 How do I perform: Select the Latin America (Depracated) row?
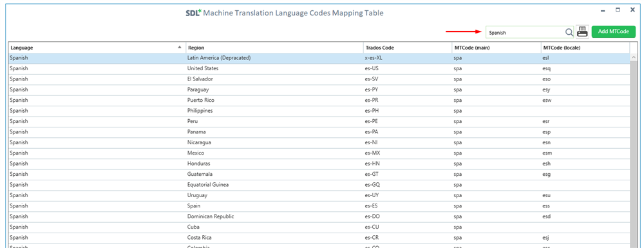pos(319,59)
